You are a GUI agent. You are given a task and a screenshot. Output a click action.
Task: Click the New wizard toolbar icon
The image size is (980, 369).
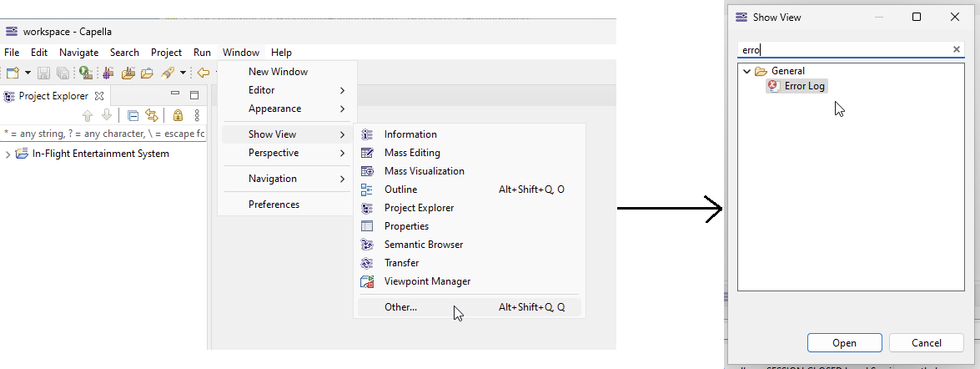pyautogui.click(x=13, y=73)
